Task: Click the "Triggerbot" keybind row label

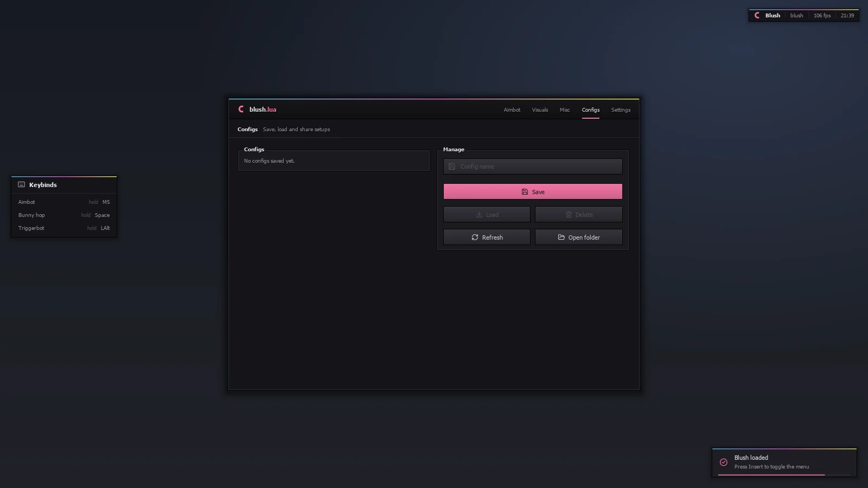Action: coord(31,228)
